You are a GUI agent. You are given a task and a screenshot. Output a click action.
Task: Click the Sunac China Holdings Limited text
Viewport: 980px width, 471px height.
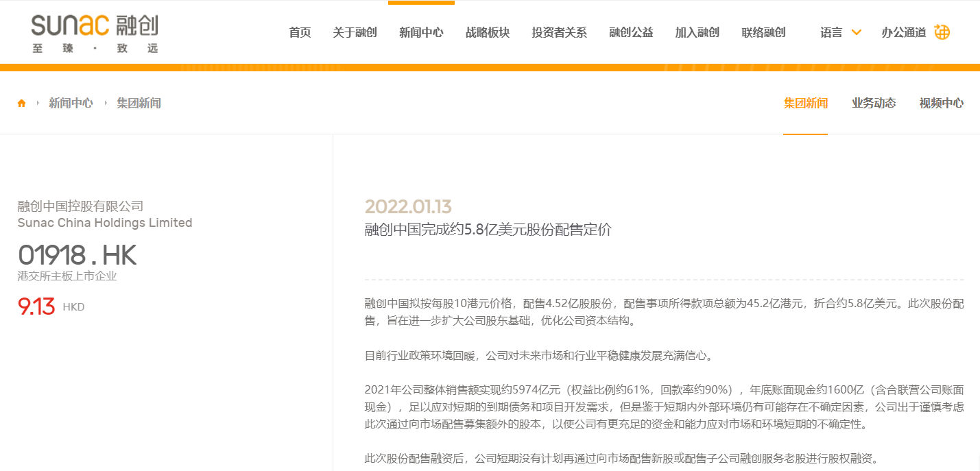coord(105,223)
